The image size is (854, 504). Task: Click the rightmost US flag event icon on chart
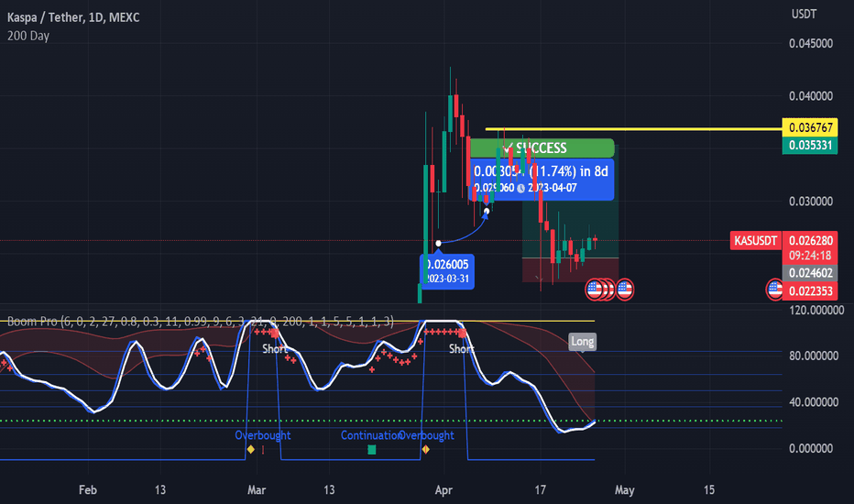click(x=624, y=290)
